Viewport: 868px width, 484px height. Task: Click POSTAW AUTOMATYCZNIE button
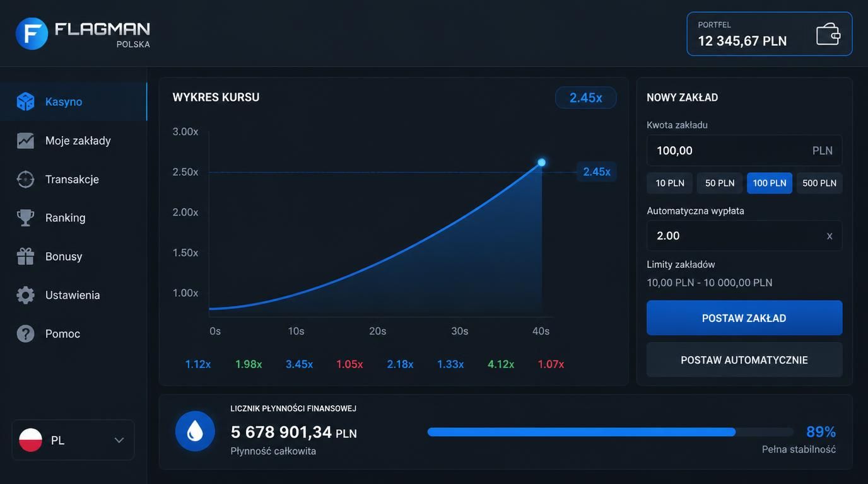(x=744, y=360)
